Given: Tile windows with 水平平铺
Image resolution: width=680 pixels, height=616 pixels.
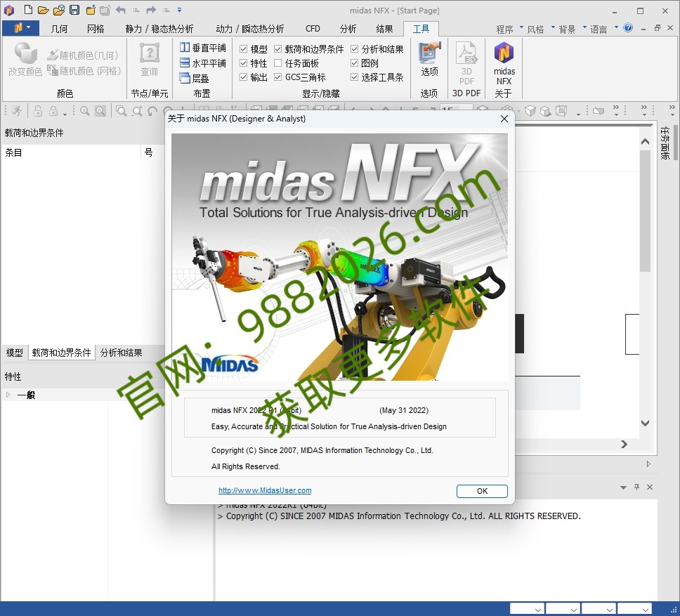Looking at the screenshot, I should click(x=203, y=63).
